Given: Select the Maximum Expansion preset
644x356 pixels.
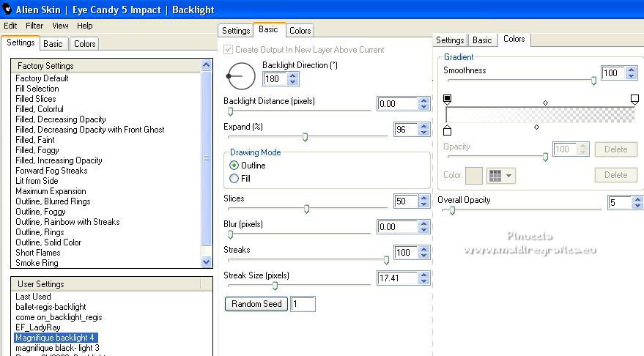Looking at the screenshot, I should click(51, 191).
